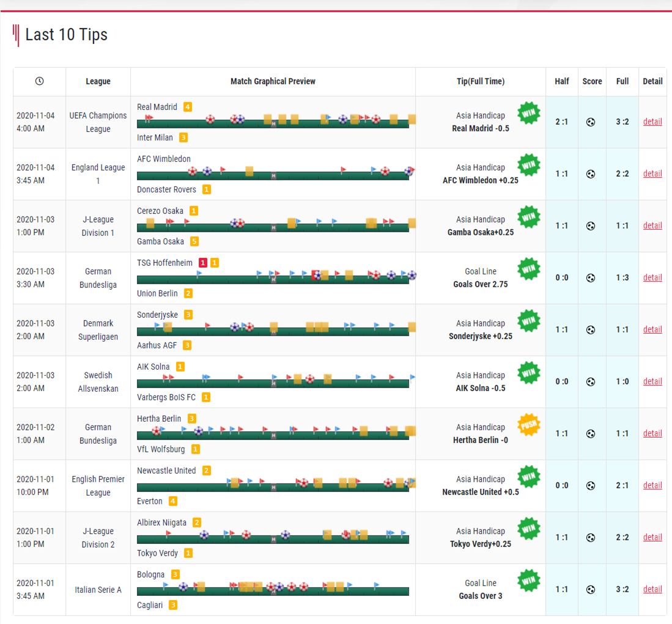
Task: Click the score ball icon in AFC Wimbledon row
Action: click(591, 174)
